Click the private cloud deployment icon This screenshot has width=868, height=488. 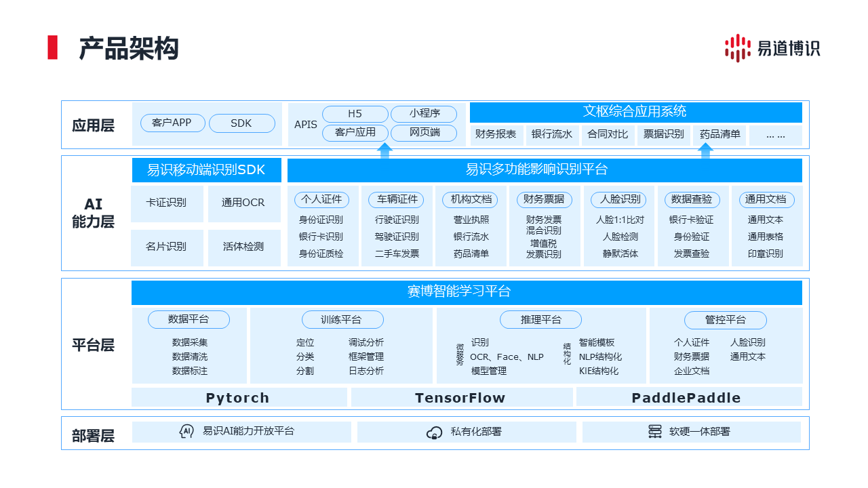point(434,432)
